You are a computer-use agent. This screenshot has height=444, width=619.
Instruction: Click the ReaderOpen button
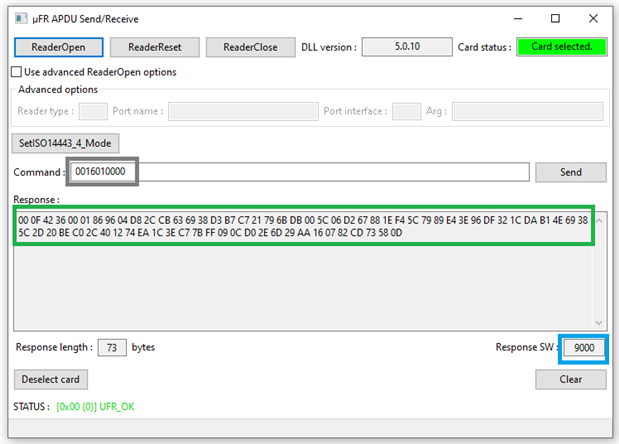click(59, 47)
